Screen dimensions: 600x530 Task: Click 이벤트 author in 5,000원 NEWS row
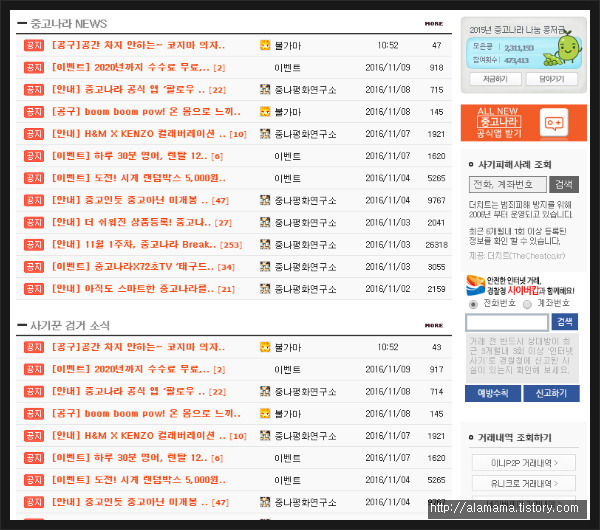tap(287, 178)
